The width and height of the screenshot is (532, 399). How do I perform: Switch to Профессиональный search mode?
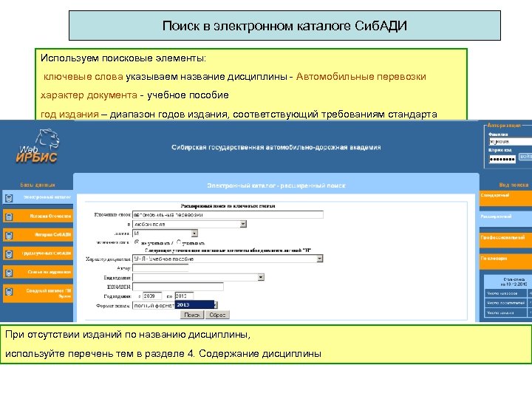(505, 240)
